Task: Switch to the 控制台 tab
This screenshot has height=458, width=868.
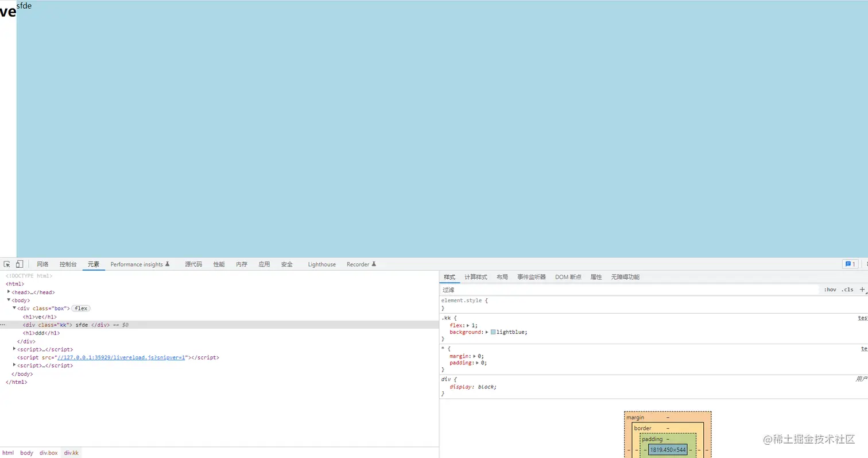Action: click(x=68, y=264)
